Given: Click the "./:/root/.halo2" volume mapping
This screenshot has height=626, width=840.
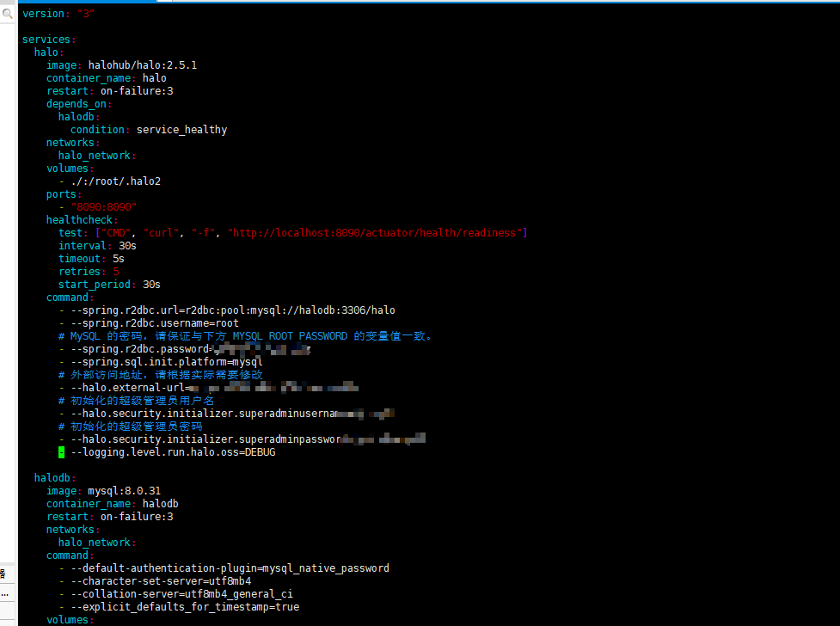Looking at the screenshot, I should click(116, 181).
